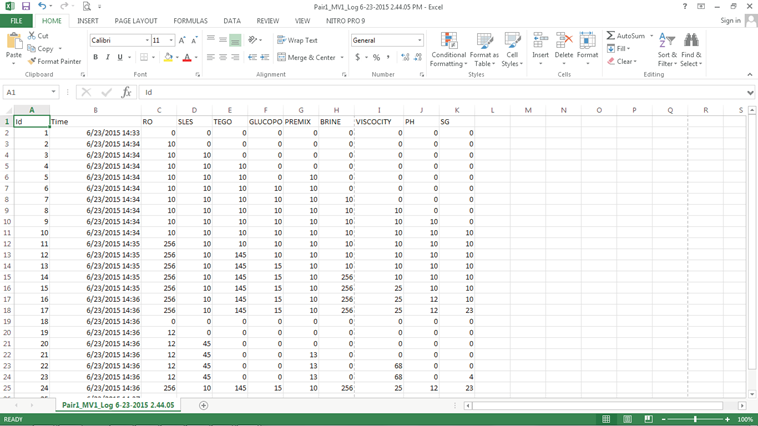
Task: Select the Pair1_MV1_Log sheet tab
Action: click(118, 405)
